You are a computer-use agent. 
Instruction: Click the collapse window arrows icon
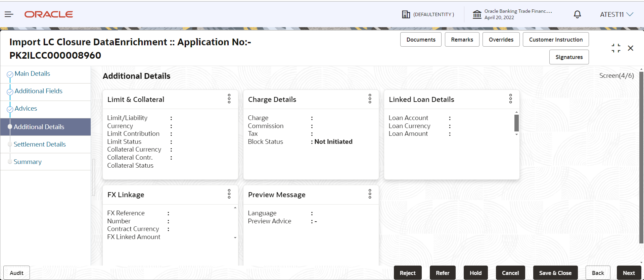pyautogui.click(x=616, y=48)
